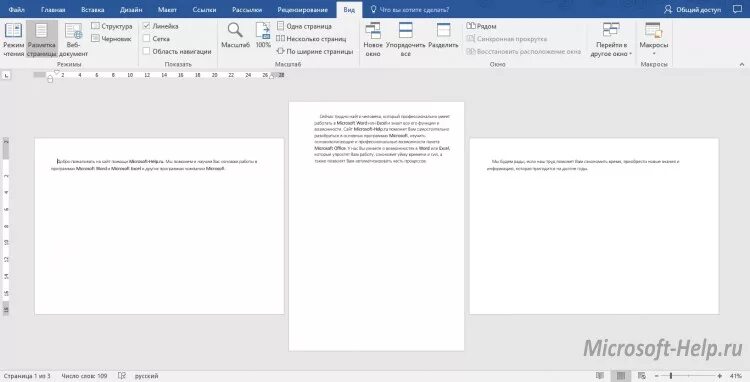
Task: Click the third document page
Action: (x=594, y=226)
